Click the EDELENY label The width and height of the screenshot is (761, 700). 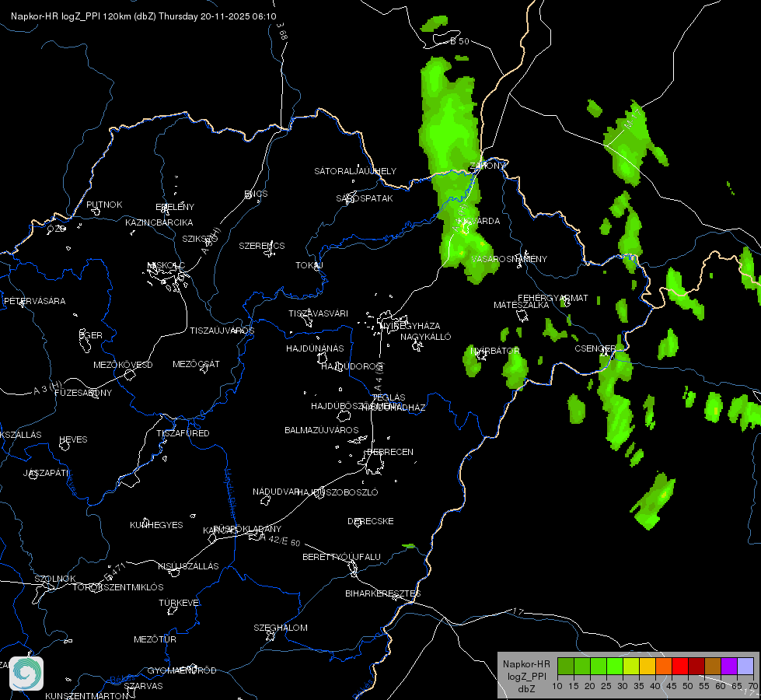click(x=175, y=207)
